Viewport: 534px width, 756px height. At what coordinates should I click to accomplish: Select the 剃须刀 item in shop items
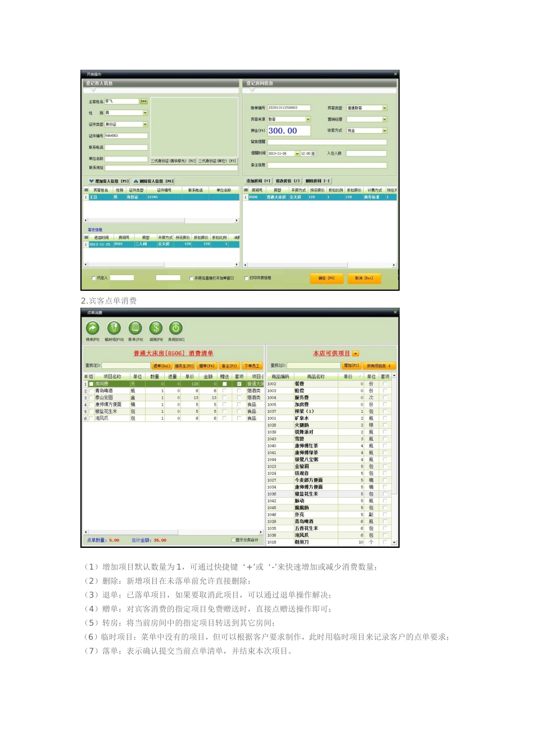(329, 542)
